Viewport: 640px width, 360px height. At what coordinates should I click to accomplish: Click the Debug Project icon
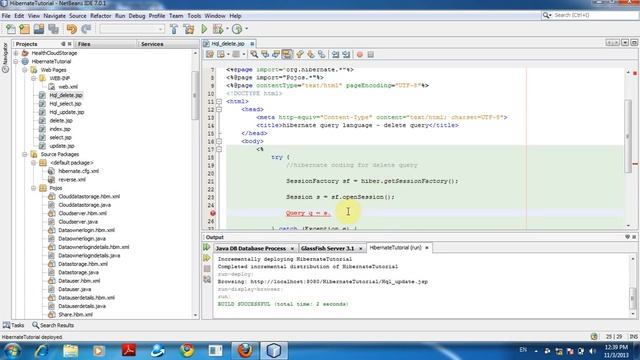(x=218, y=29)
